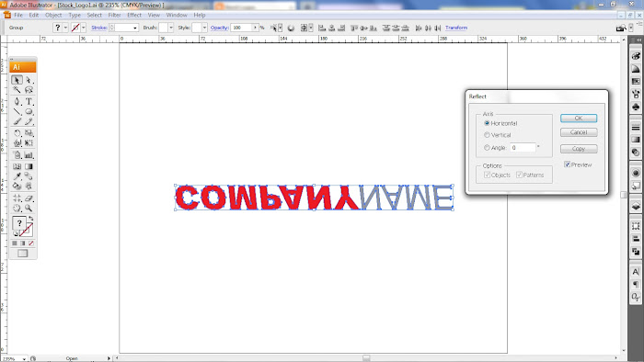The width and height of the screenshot is (644, 362).
Task: Open the Stroke weight dropdown
Action: [135, 28]
